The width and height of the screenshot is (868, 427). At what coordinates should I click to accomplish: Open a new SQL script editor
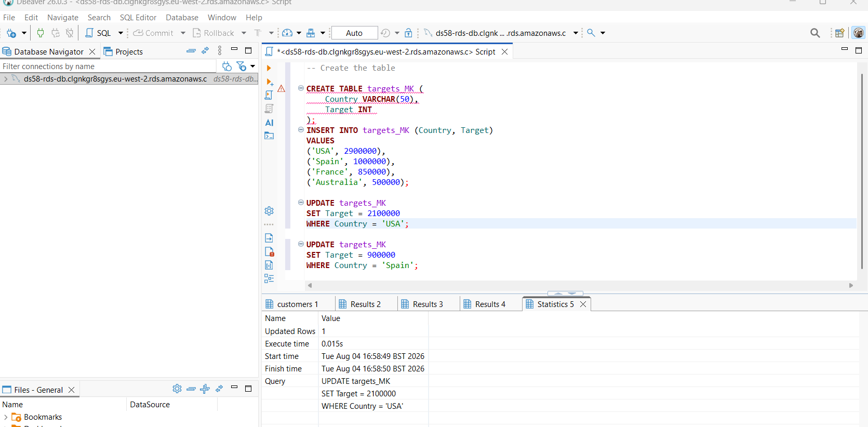(x=98, y=33)
